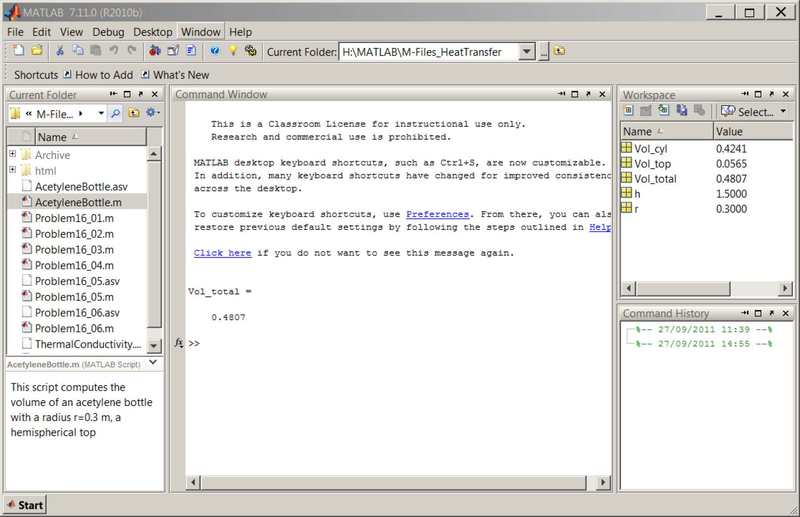
Task: Click the yellow light bulb toolbar icon
Action: [x=233, y=50]
